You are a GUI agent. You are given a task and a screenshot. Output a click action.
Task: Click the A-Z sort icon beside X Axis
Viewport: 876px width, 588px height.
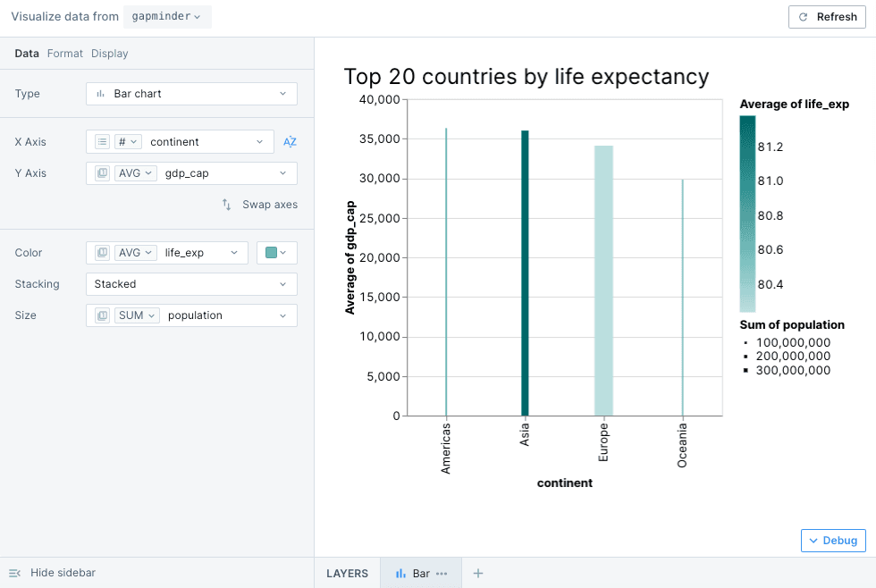click(x=290, y=142)
